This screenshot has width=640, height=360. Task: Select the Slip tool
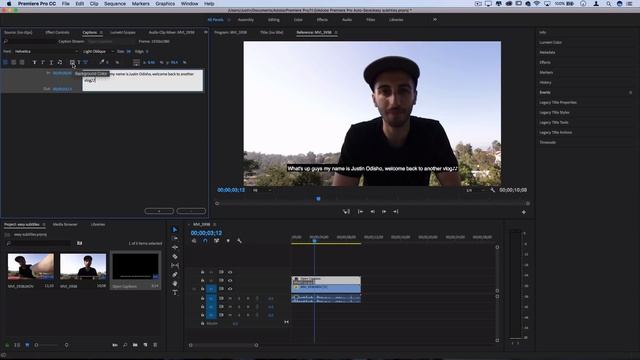pos(175,265)
